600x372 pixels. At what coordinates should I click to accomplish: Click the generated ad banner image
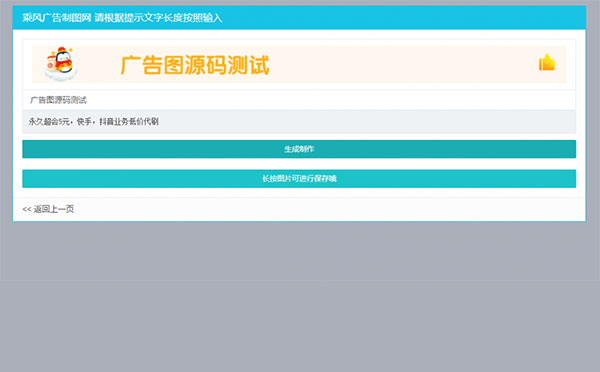299,64
